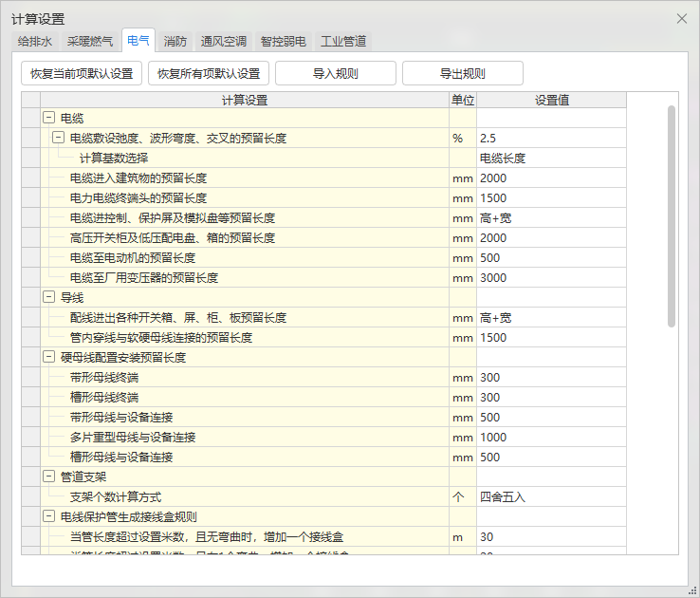Open the 智控弱电 tab
Viewport: 700px width, 598px height.
[283, 41]
